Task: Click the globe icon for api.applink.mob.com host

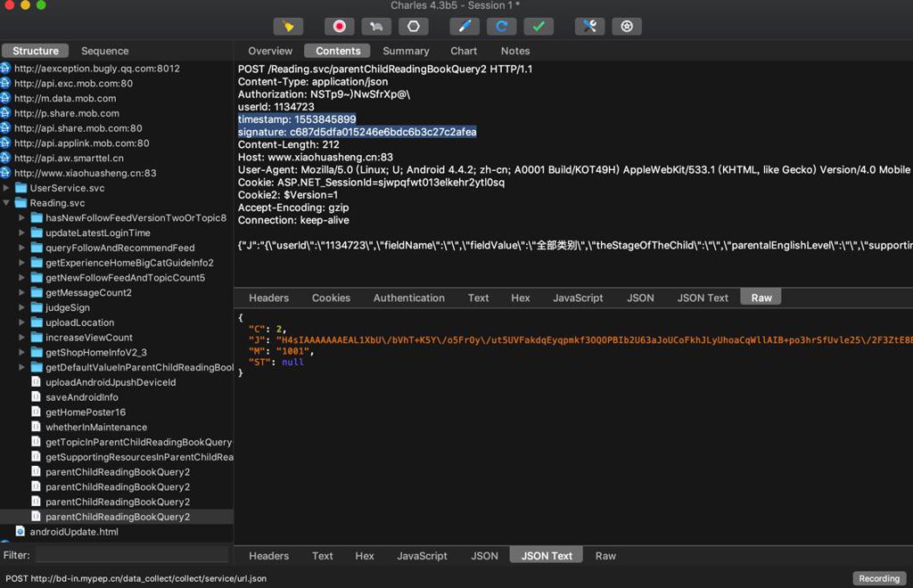Action: 5,143
